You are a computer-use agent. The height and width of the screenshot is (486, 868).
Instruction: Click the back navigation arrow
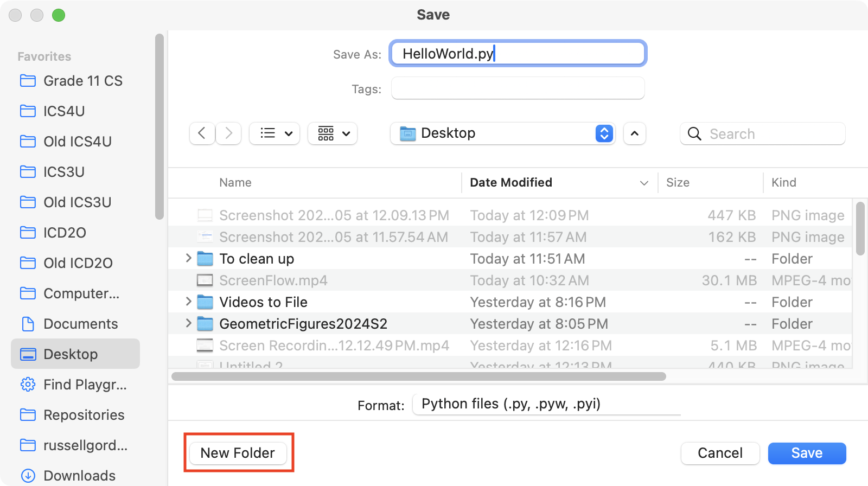(x=202, y=133)
